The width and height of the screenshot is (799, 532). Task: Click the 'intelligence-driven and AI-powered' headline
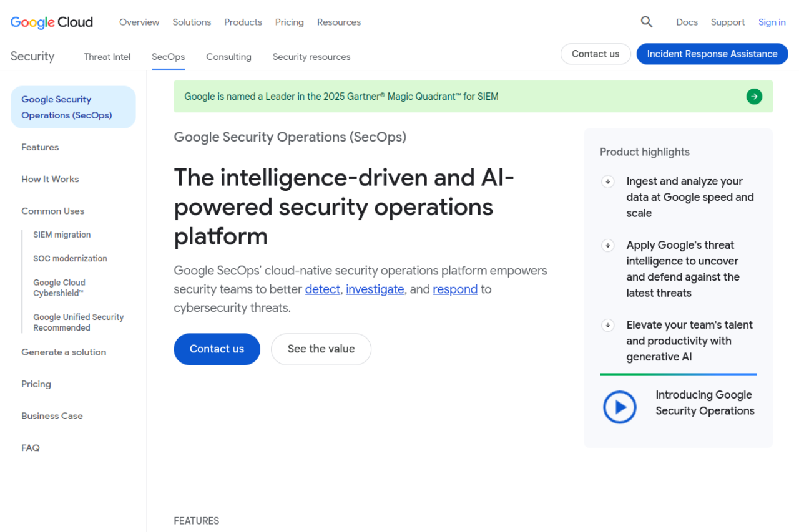coord(345,207)
